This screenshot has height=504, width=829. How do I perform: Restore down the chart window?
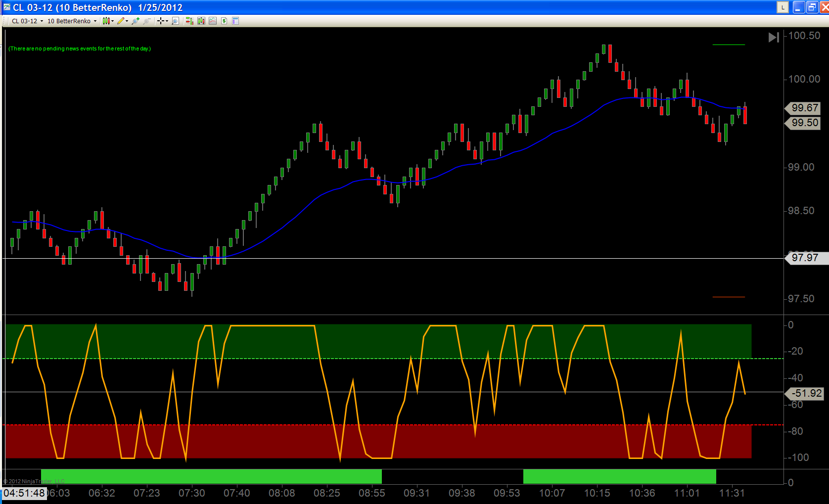(x=812, y=7)
